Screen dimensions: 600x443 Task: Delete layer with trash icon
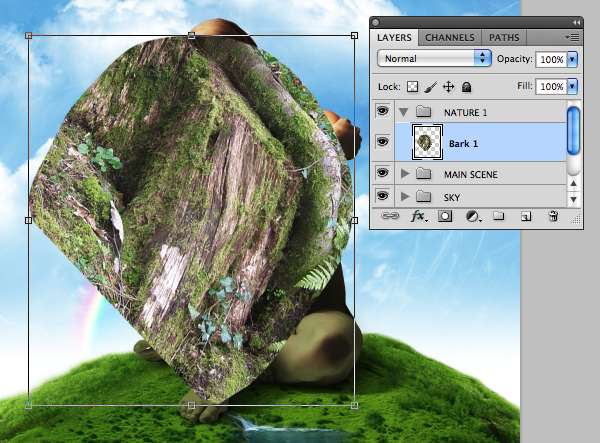click(553, 216)
